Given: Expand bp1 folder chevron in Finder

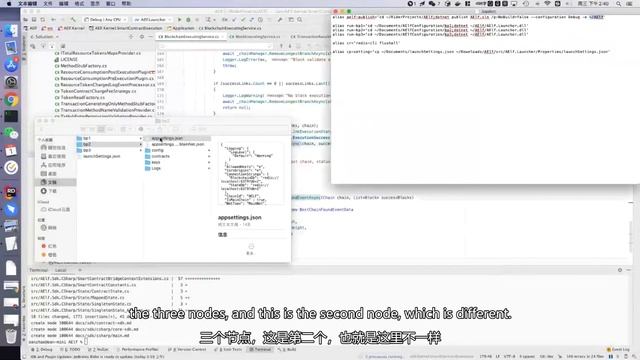Looking at the screenshot, I should point(141,138).
